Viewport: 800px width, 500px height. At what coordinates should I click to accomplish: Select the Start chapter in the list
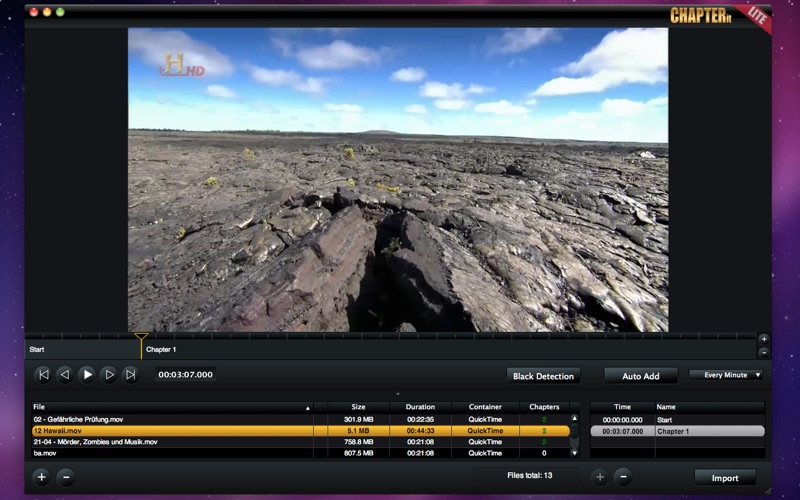coord(678,420)
